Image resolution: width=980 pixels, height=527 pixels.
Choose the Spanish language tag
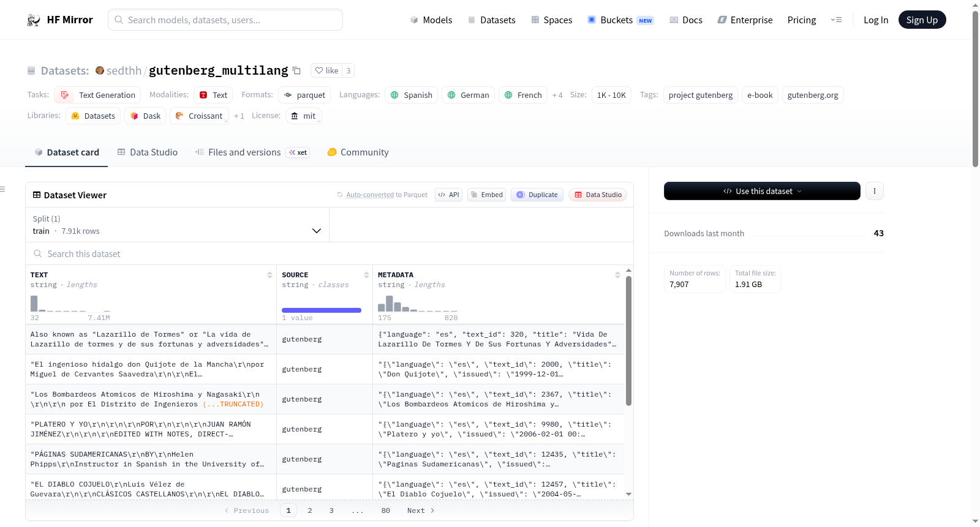(411, 95)
